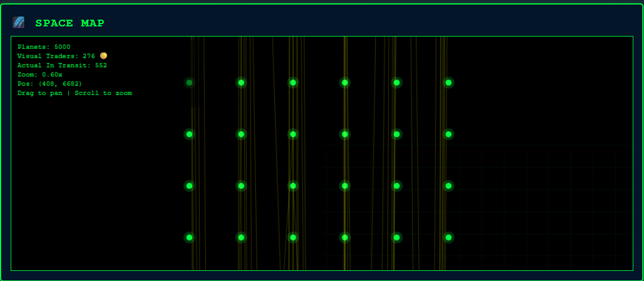The height and width of the screenshot is (281, 644).
Task: Click bottom-row planet in the fifth column
Action: coord(397,238)
